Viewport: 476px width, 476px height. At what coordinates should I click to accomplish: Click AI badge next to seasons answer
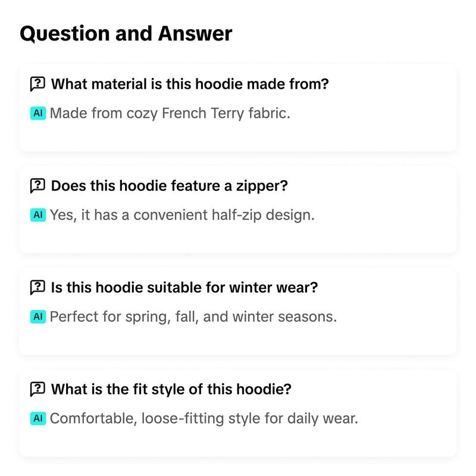click(x=38, y=317)
